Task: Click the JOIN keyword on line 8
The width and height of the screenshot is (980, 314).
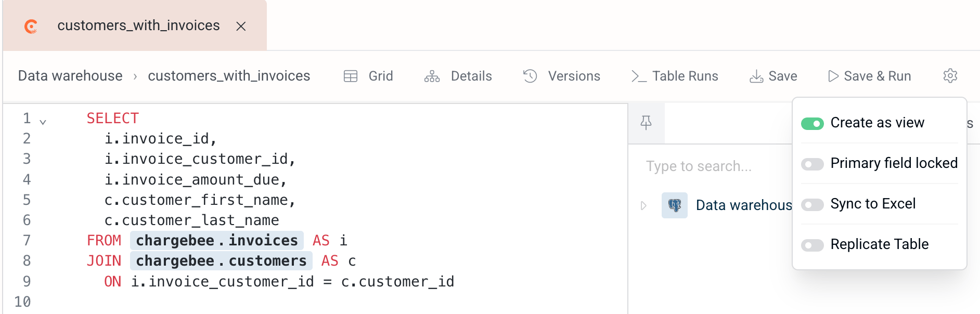Action: (x=104, y=260)
